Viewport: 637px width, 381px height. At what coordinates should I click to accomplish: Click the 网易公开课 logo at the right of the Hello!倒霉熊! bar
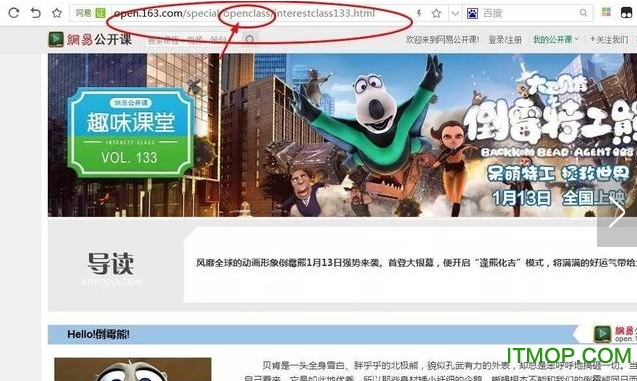tap(614, 334)
